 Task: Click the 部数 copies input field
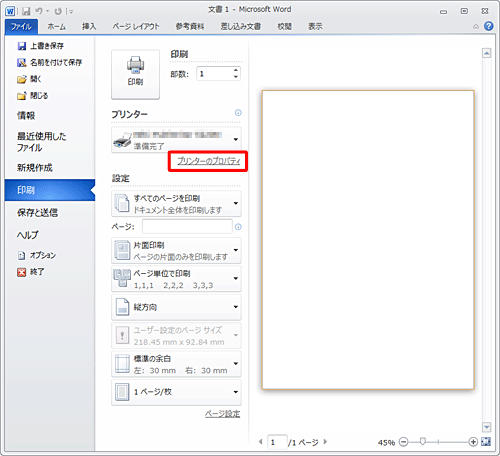(214, 74)
